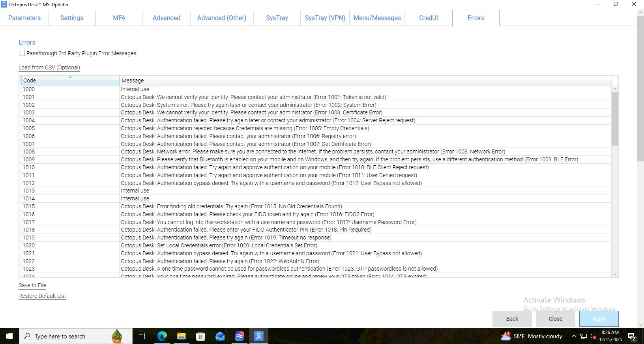This screenshot has width=644, height=344.
Task: Click the error list scrollbar thumb
Action: [615, 119]
